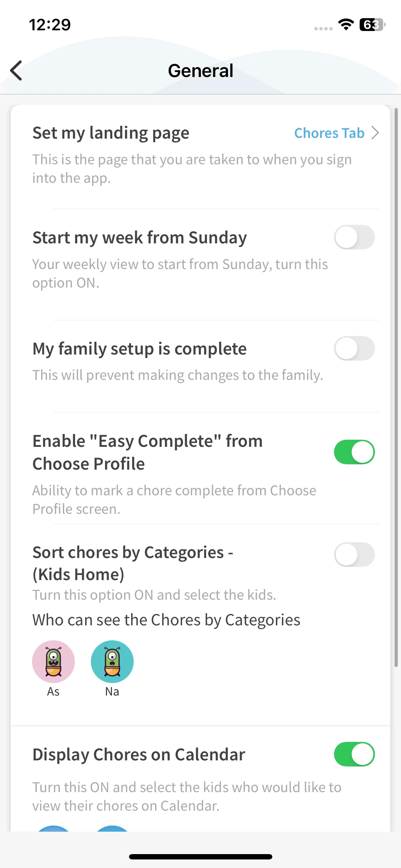Tap Who can see the Chores by Categories

point(166,620)
